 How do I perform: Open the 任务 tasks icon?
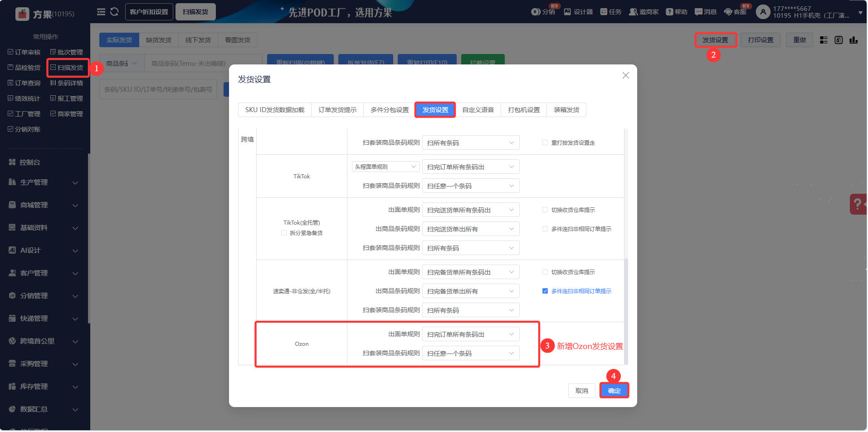click(604, 12)
